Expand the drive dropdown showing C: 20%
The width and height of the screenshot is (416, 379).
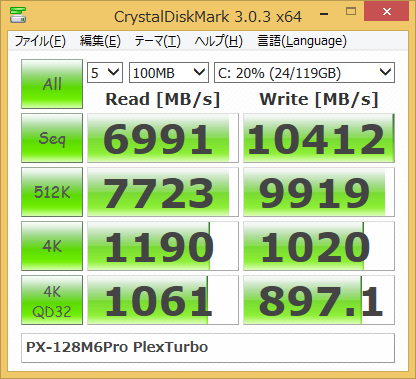coord(304,72)
